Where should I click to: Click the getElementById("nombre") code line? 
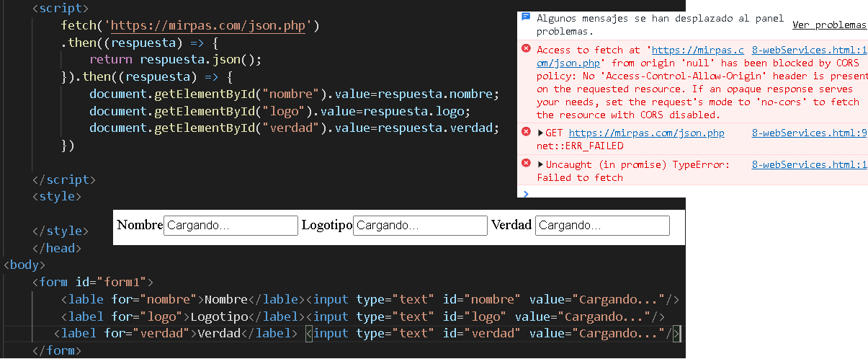(294, 94)
